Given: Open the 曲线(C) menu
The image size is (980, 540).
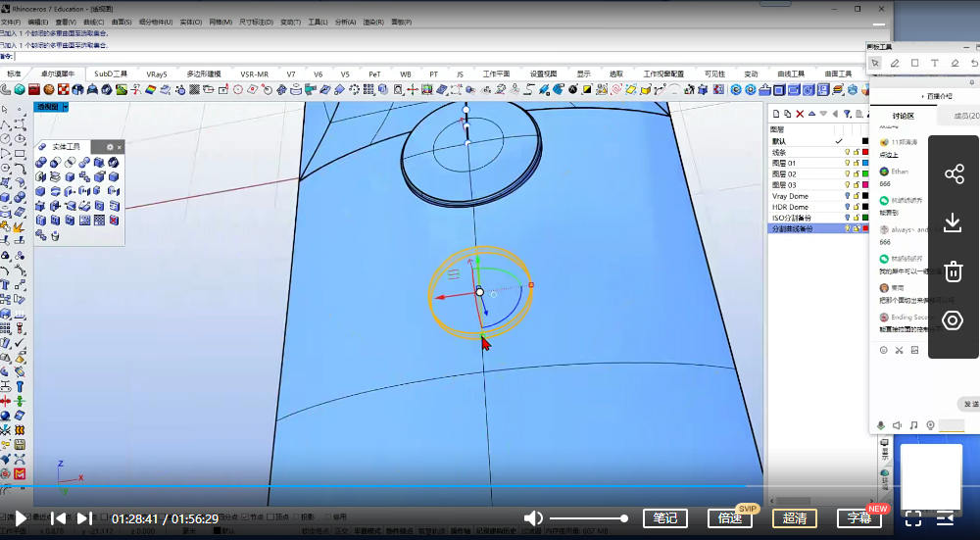Looking at the screenshot, I should coord(94,22).
